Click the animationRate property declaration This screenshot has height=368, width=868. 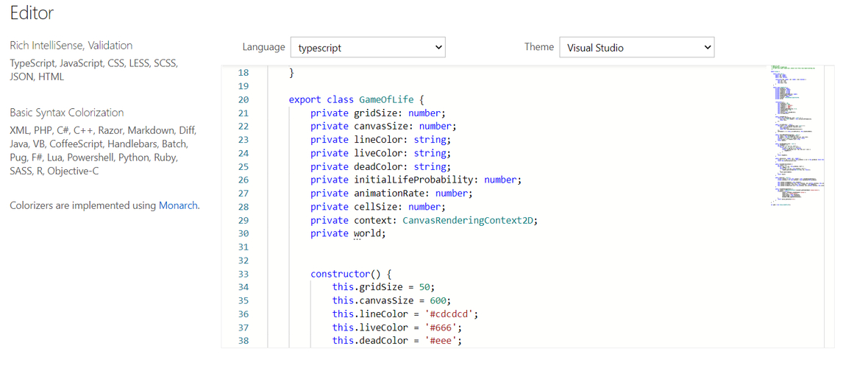click(x=390, y=193)
